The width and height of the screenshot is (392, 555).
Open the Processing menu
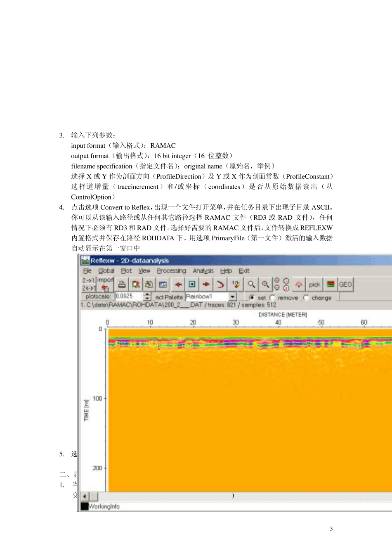point(171,271)
